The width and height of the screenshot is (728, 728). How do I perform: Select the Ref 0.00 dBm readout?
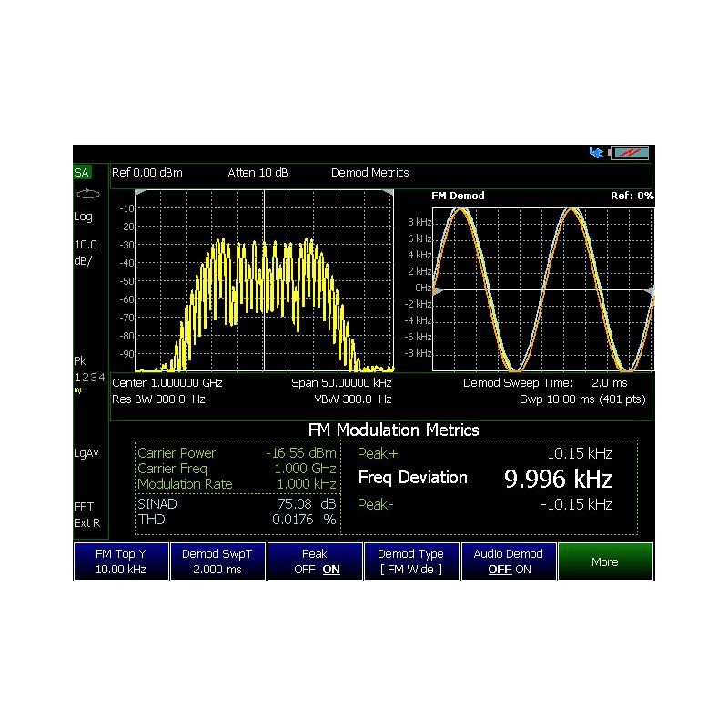point(147,173)
